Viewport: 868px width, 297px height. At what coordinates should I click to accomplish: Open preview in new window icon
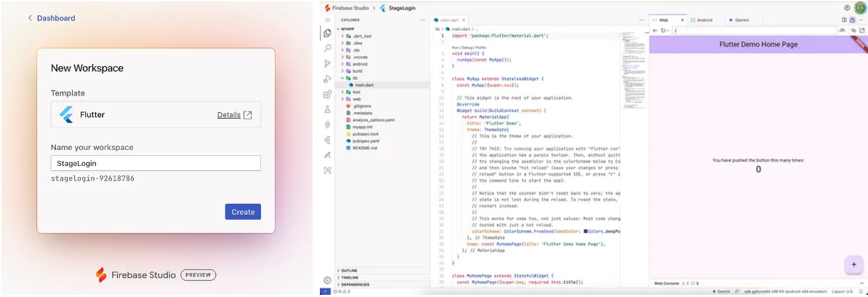click(x=861, y=31)
